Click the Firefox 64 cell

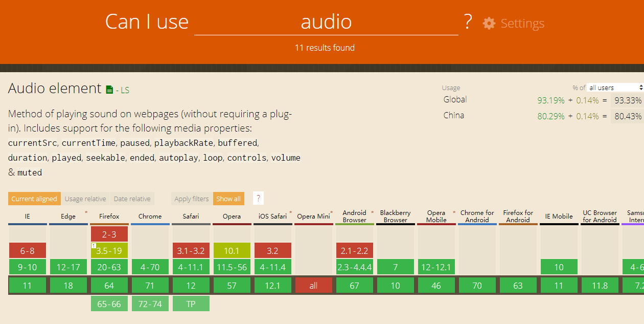pos(109,286)
